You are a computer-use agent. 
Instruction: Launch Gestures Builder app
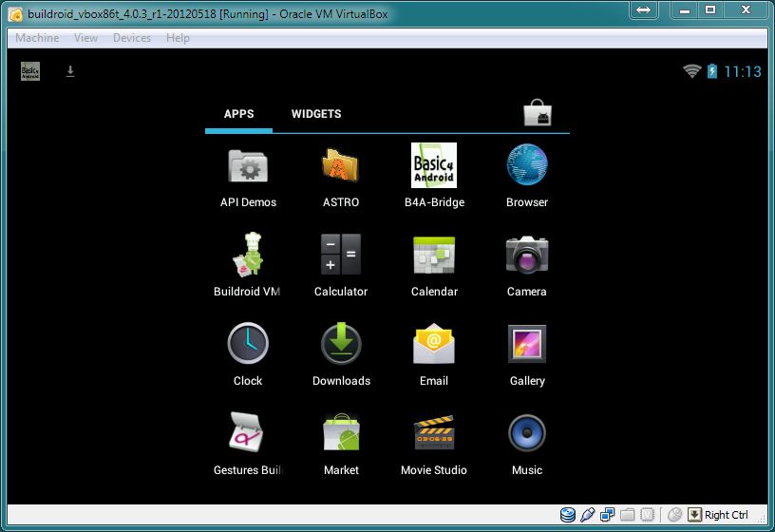click(x=247, y=445)
